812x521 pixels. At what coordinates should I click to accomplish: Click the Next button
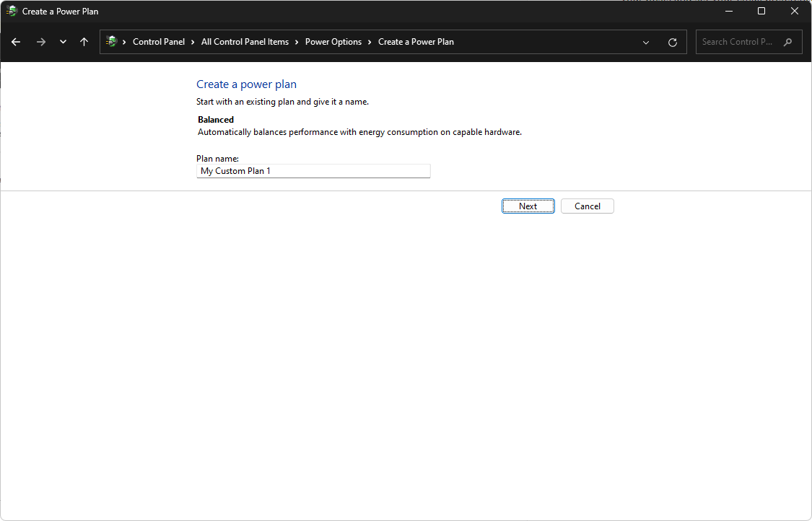528,206
